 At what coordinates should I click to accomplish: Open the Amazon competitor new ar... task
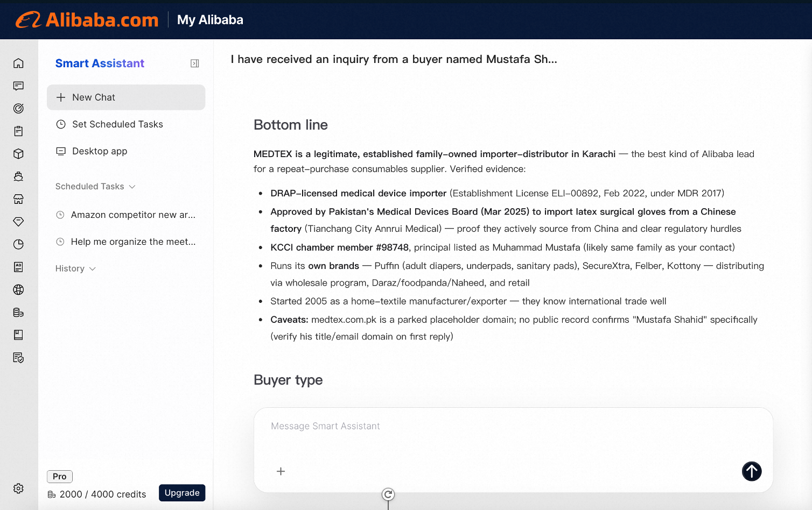(126, 215)
